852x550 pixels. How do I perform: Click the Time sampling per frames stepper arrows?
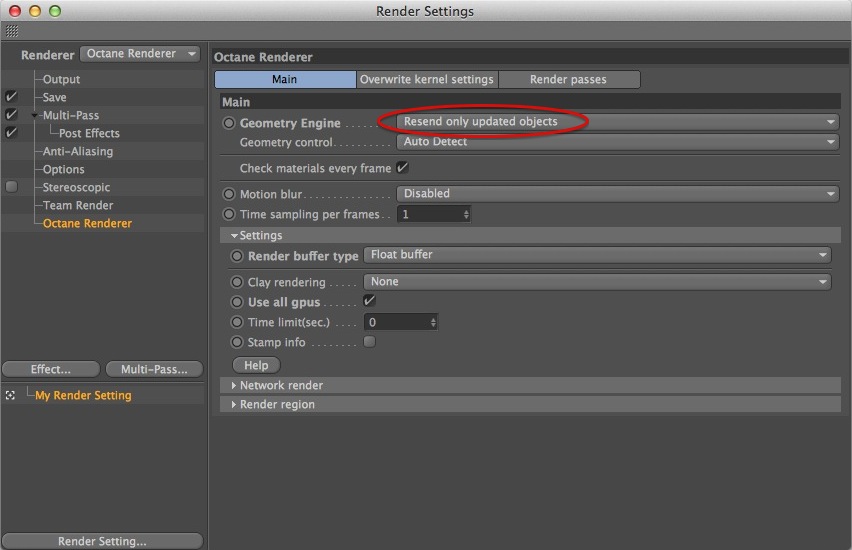466,215
